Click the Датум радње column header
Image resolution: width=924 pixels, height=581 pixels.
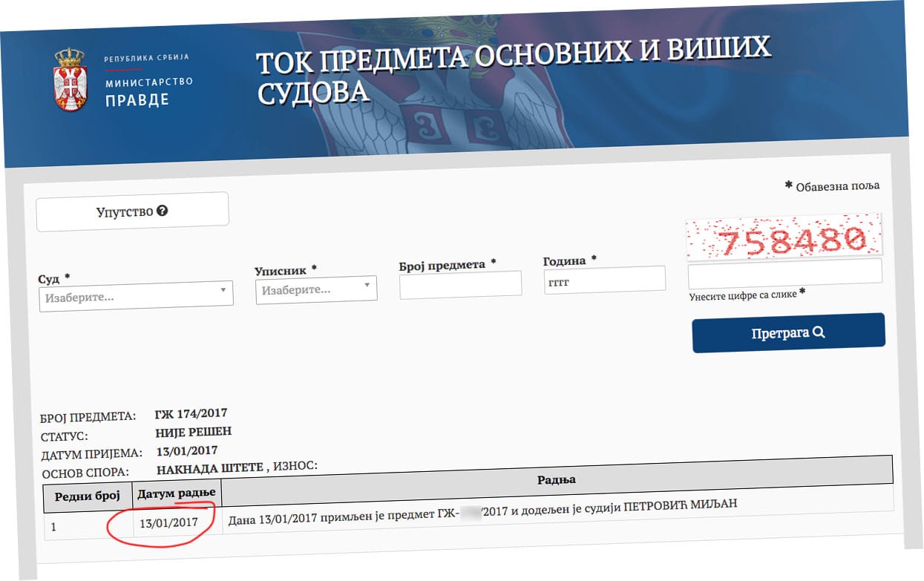coord(176,493)
